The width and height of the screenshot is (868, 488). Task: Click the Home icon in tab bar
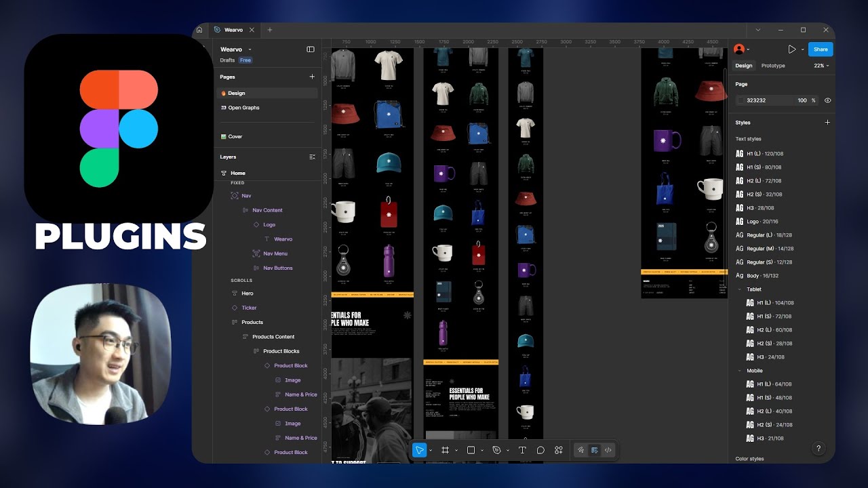[x=199, y=30]
